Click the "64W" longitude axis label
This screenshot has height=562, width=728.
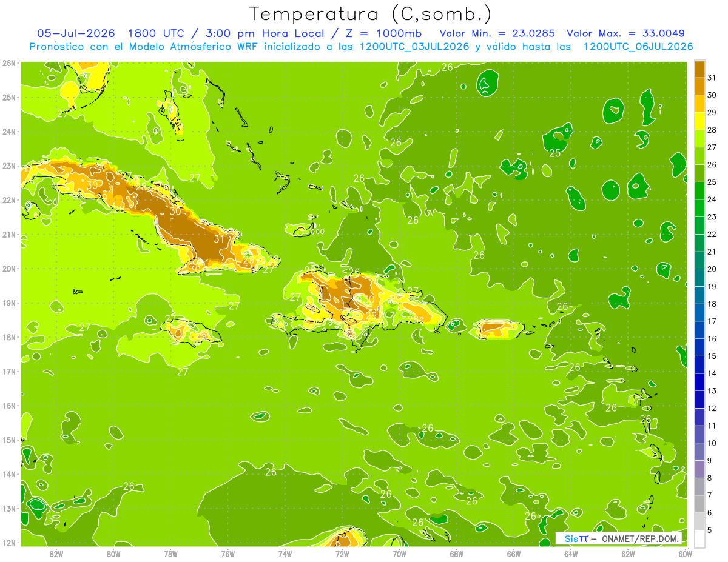571,554
